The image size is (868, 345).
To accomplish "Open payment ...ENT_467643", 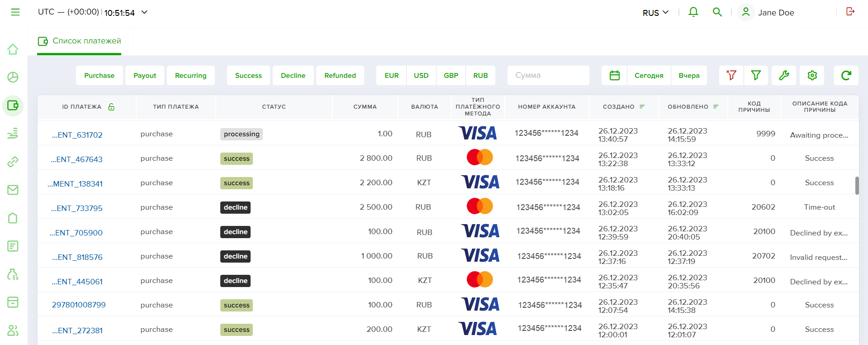I will coord(76,159).
